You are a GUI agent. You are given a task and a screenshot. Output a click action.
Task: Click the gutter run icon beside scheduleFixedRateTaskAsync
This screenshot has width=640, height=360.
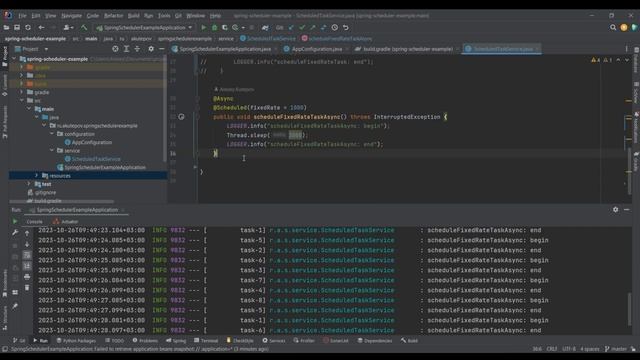(181, 117)
